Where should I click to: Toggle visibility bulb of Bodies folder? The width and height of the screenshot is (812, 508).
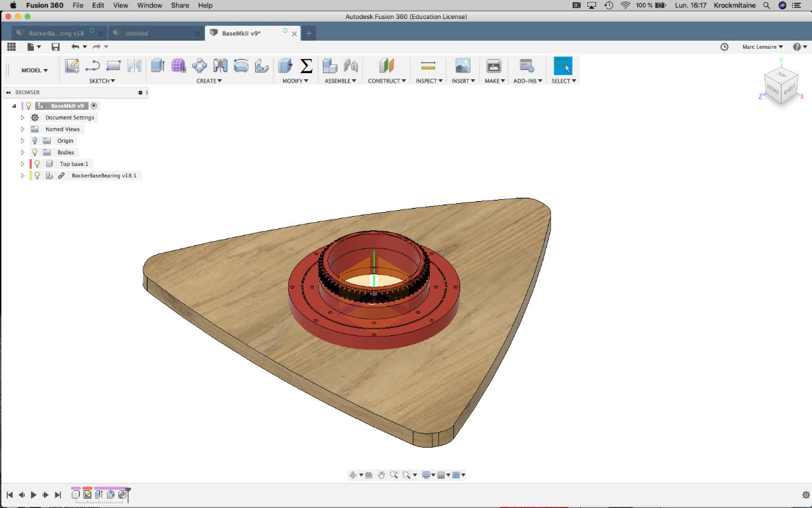35,152
